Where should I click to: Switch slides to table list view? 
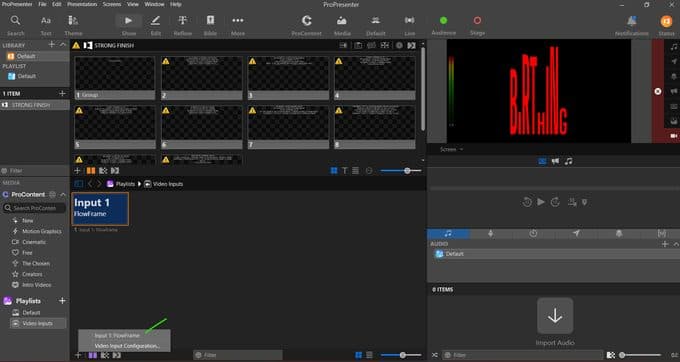click(x=356, y=171)
